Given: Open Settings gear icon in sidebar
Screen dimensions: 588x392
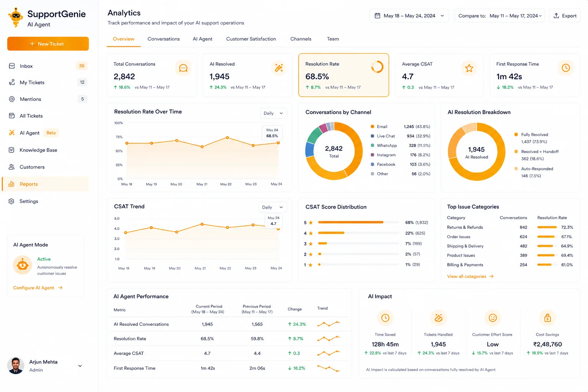Looking at the screenshot, I should point(11,201).
